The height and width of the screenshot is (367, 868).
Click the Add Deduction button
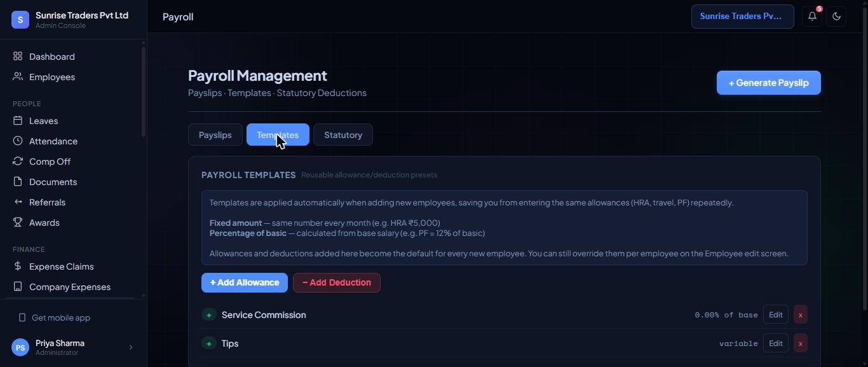click(337, 282)
